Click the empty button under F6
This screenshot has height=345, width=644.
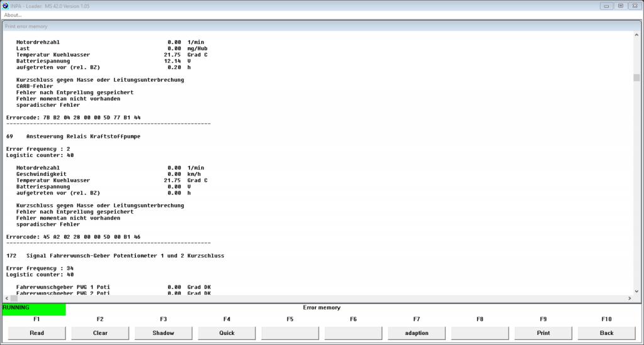[353, 333]
